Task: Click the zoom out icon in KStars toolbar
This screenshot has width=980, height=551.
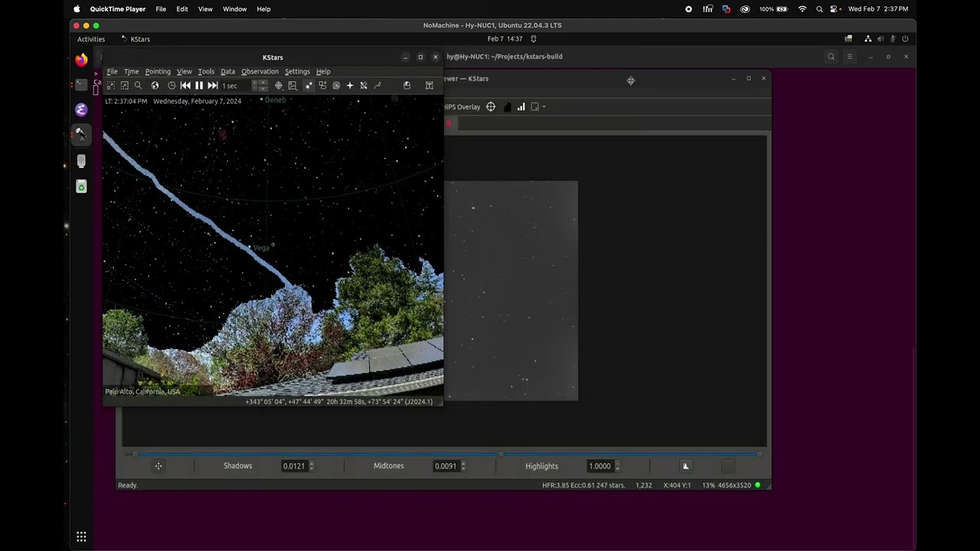Action: (125, 86)
